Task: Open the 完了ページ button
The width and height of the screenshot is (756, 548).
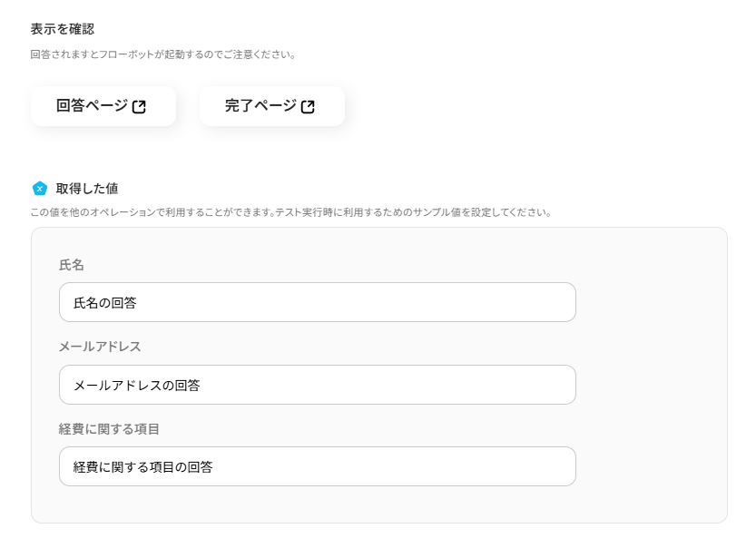Action: point(261,106)
